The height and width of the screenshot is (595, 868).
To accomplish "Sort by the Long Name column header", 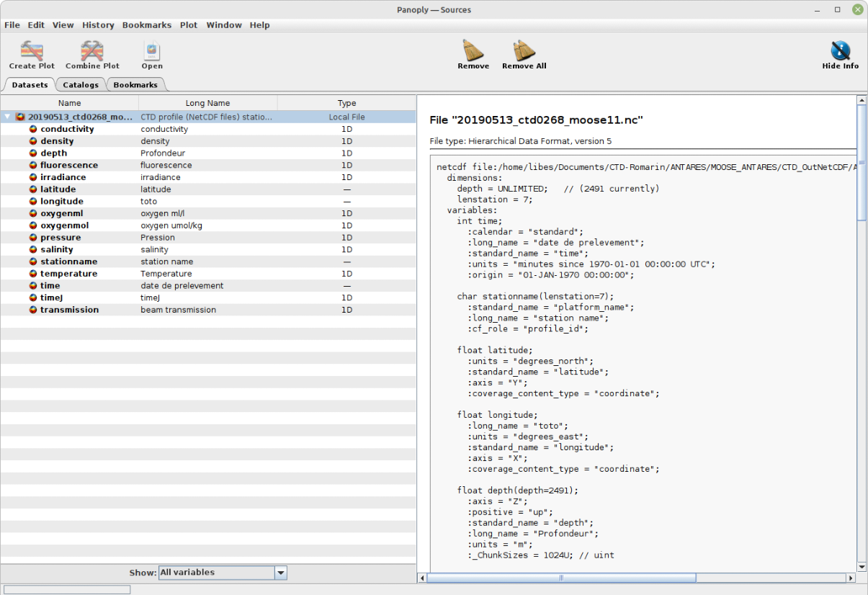I will click(x=207, y=103).
